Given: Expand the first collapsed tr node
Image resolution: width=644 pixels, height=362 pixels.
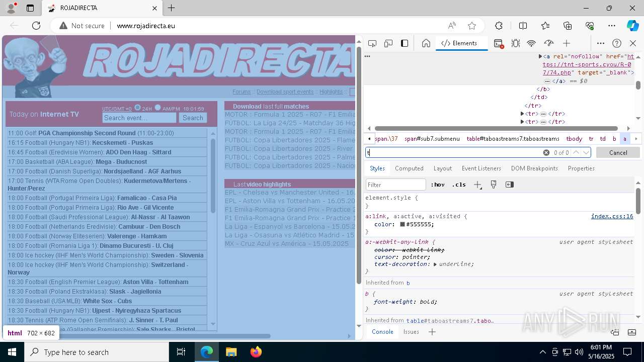Looking at the screenshot, I should coord(522,114).
